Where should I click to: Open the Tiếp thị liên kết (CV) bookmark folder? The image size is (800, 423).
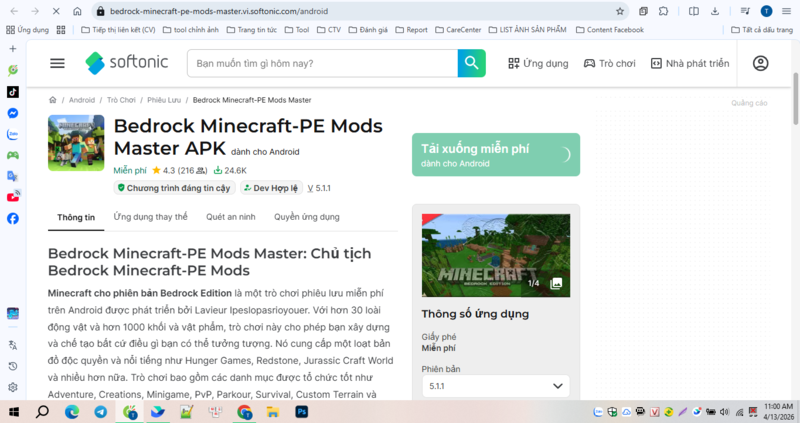118,30
